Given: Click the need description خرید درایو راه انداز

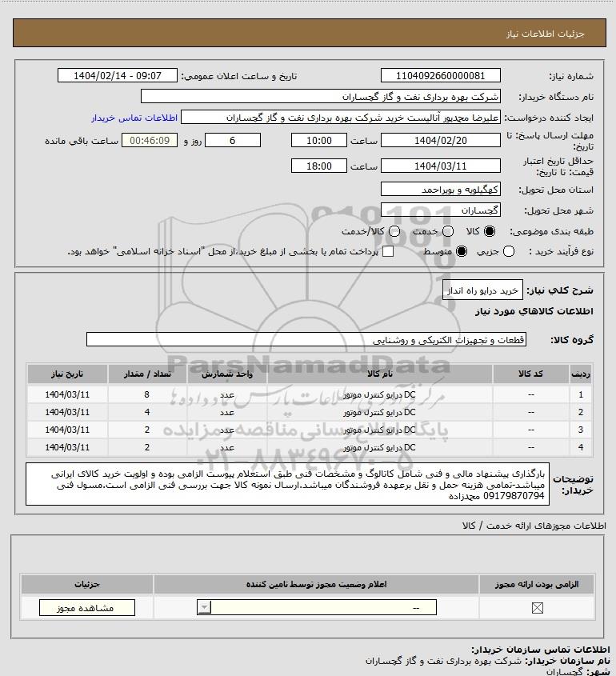Looking at the screenshot, I should point(482,290).
